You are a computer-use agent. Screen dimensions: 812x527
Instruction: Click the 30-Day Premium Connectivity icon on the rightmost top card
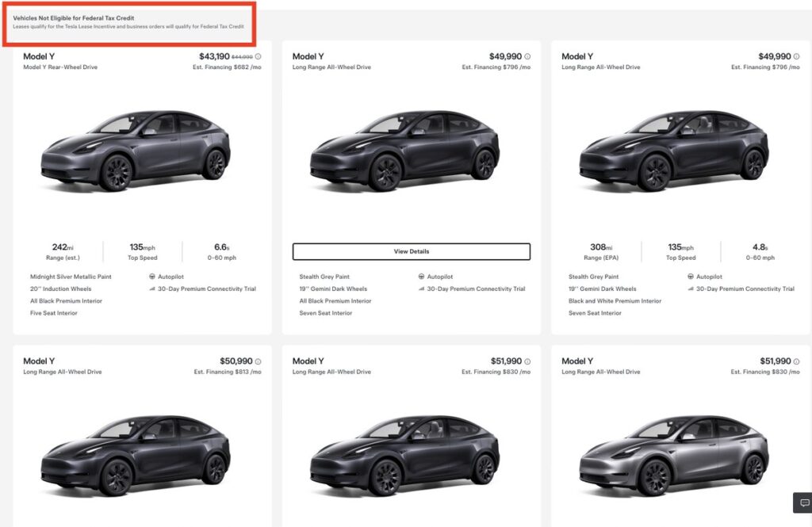pos(689,289)
